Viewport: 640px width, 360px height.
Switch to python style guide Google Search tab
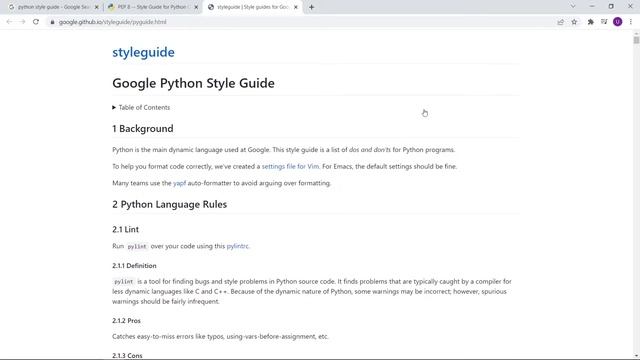[x=53, y=7]
